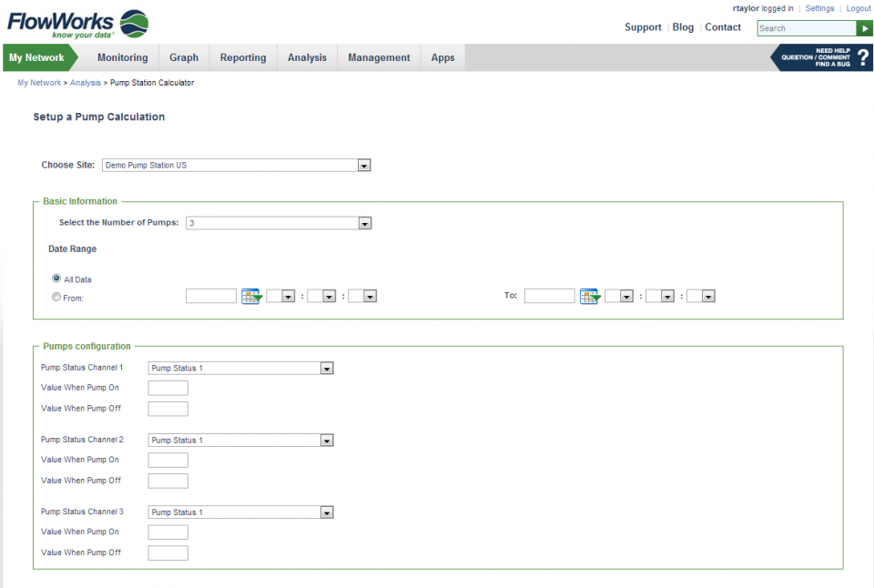Click My Network in the breadcrumb
Image resolution: width=874 pixels, height=588 pixels.
pos(39,83)
